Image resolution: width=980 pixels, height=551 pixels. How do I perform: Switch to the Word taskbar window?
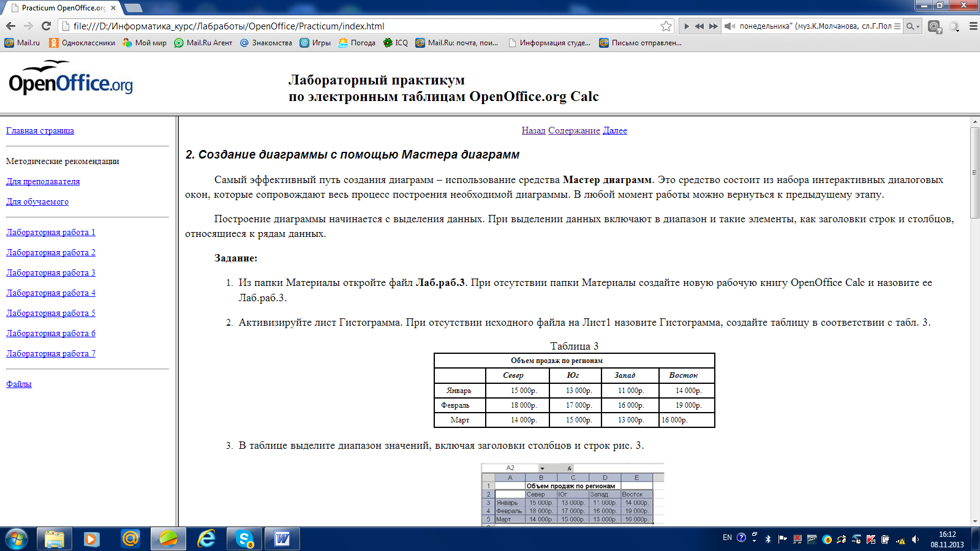click(282, 539)
